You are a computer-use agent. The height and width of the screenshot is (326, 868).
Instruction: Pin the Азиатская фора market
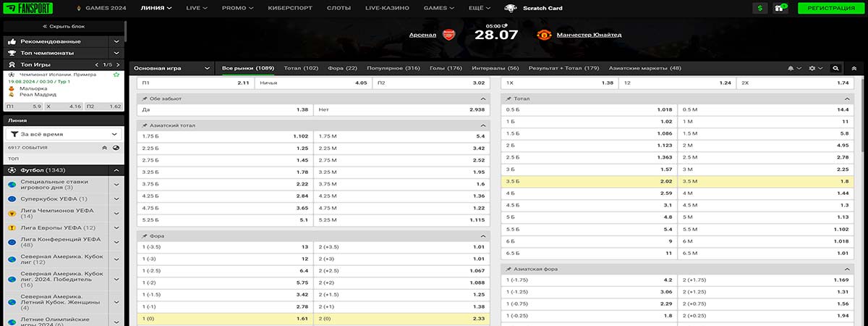pos(509,269)
